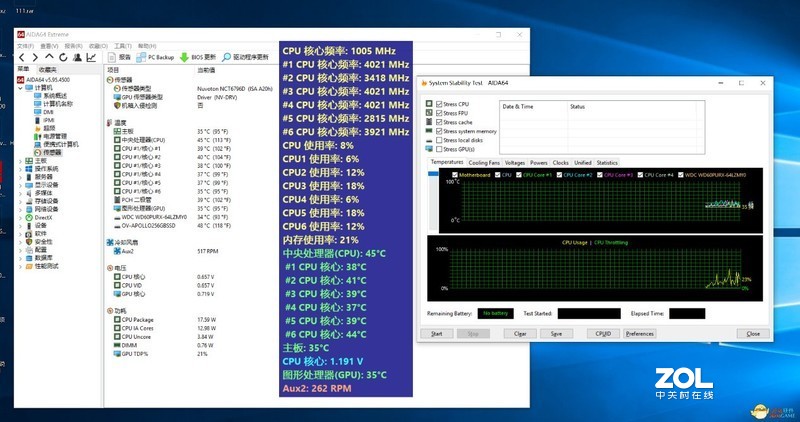Image resolution: width=800 pixels, height=422 pixels.
Task: Click the Stress cache icon
Action: [429, 122]
